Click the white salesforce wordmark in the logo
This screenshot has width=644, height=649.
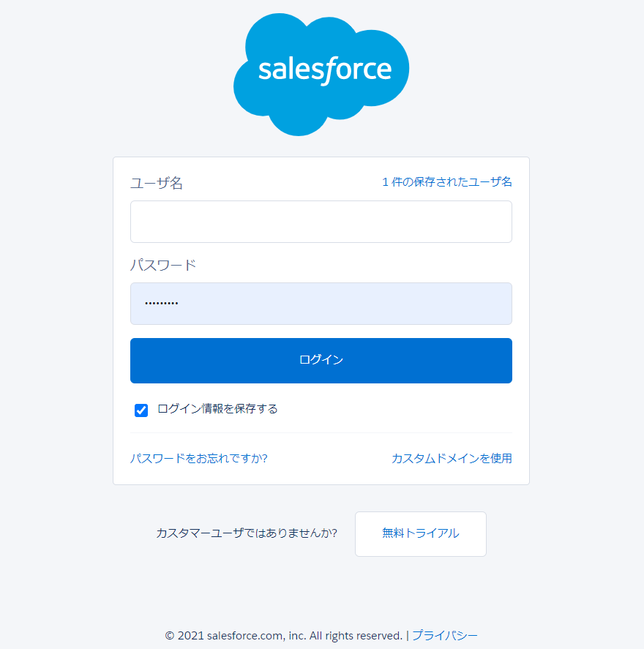tap(325, 70)
